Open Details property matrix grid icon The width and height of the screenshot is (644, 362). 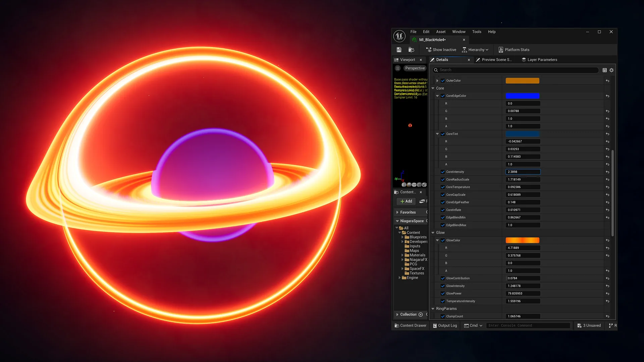point(604,70)
